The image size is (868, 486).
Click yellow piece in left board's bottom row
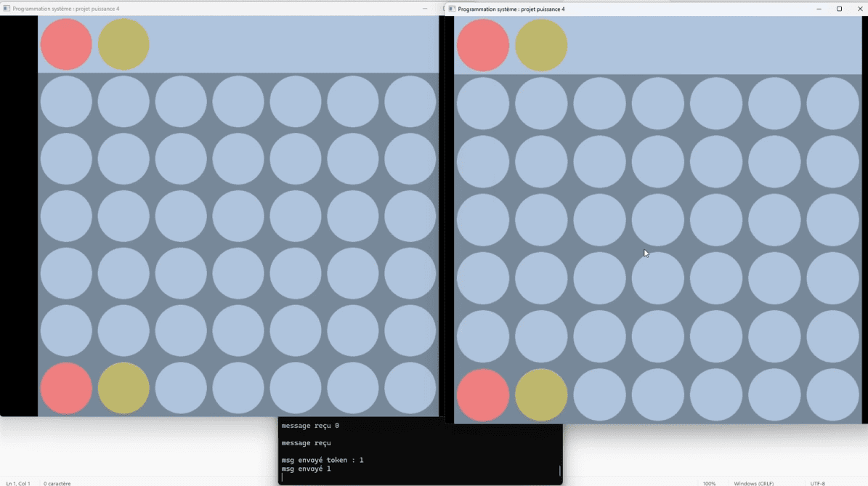(x=123, y=388)
